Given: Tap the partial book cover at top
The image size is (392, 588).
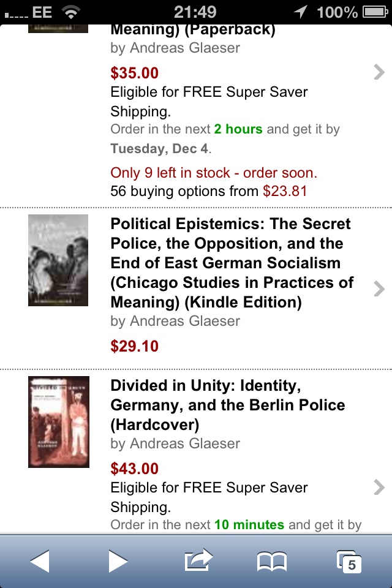Looking at the screenshot, I should [58, 29].
